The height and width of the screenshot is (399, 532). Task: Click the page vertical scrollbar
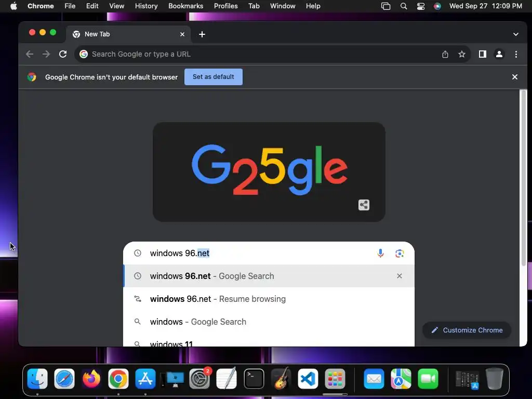tap(524, 178)
